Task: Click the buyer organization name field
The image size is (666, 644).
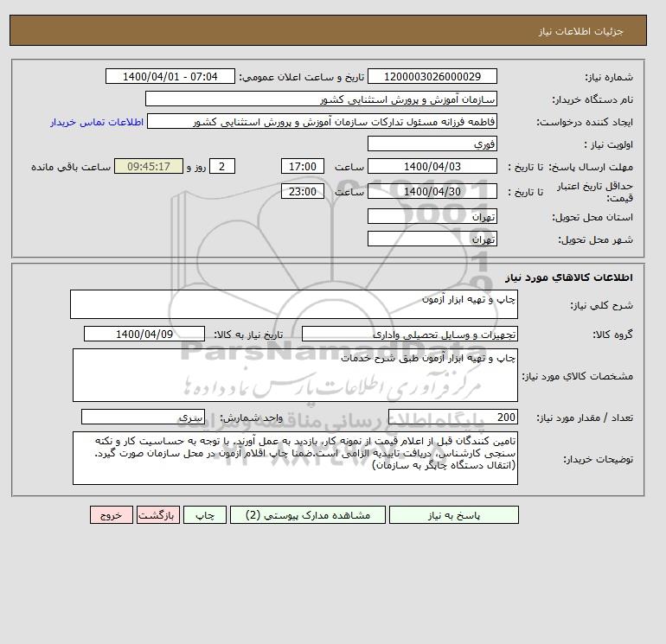Action: point(321,99)
